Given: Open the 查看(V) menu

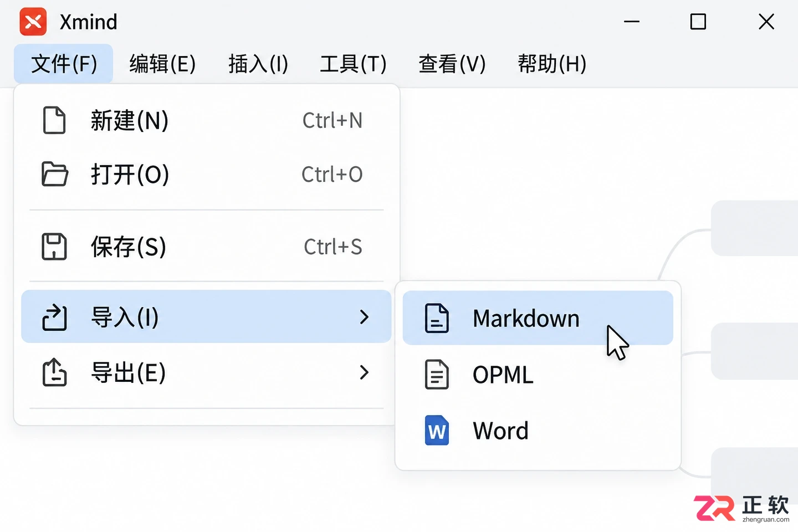Looking at the screenshot, I should coord(452,64).
